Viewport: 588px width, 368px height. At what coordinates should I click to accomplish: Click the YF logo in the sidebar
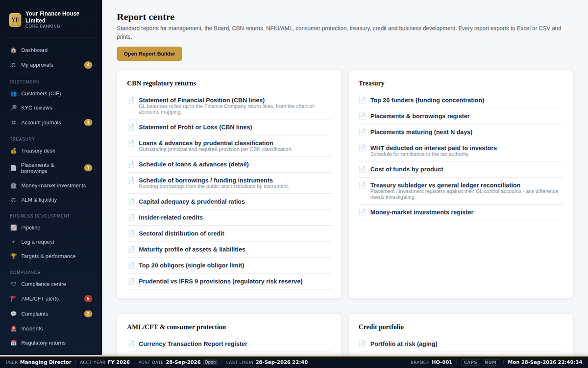pos(15,20)
